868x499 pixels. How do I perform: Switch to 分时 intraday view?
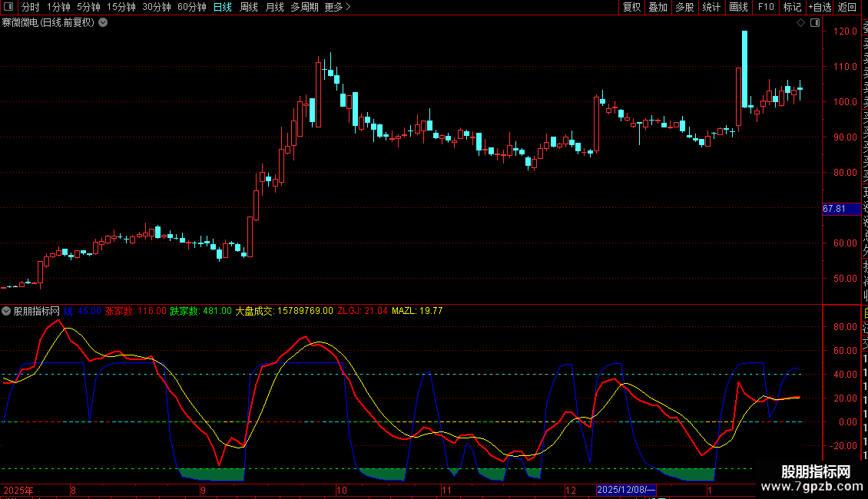click(x=30, y=8)
